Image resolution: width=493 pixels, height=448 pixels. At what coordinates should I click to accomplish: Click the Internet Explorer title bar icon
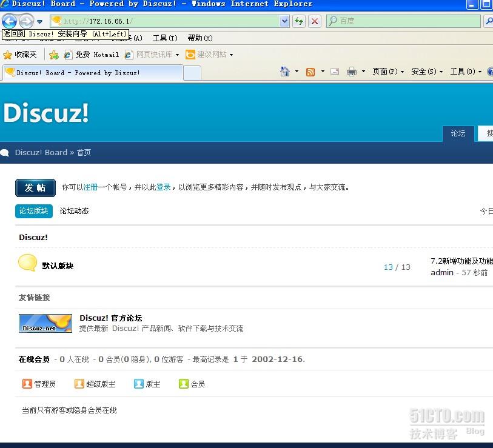(x=4, y=4)
